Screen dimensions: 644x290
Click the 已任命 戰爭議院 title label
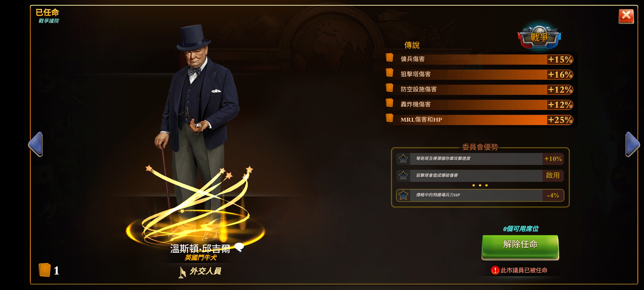pos(47,16)
